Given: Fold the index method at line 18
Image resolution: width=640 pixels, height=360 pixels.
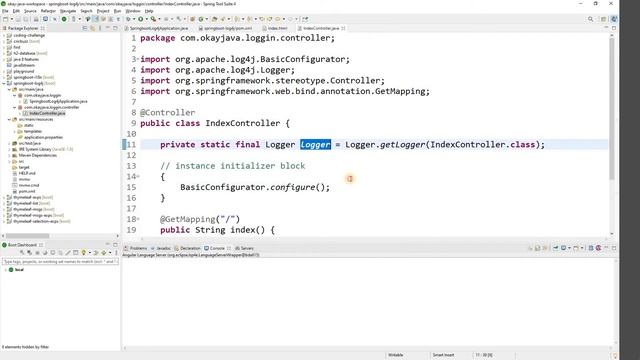Looking at the screenshot, I should point(138,219).
